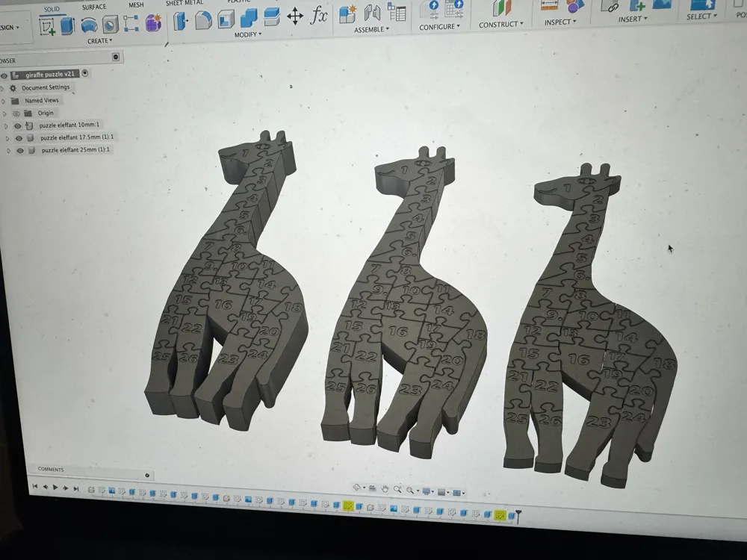Switch to the SURFACE tab
This screenshot has width=747, height=560.
pyautogui.click(x=94, y=7)
